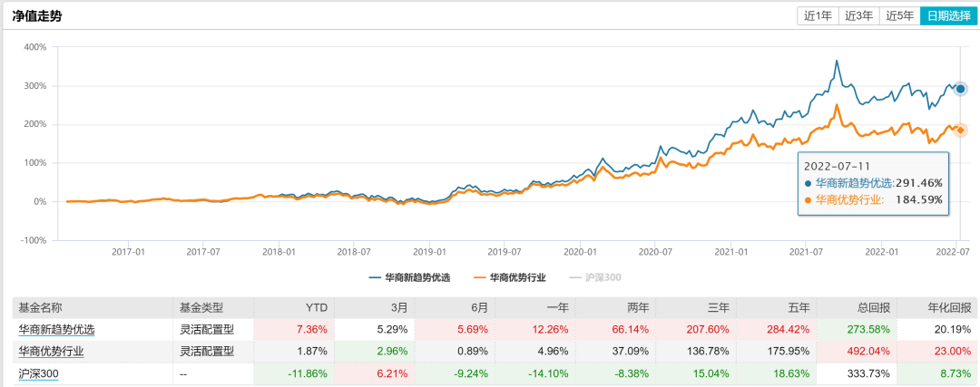Click the 333.73% total return cell

[857, 373]
